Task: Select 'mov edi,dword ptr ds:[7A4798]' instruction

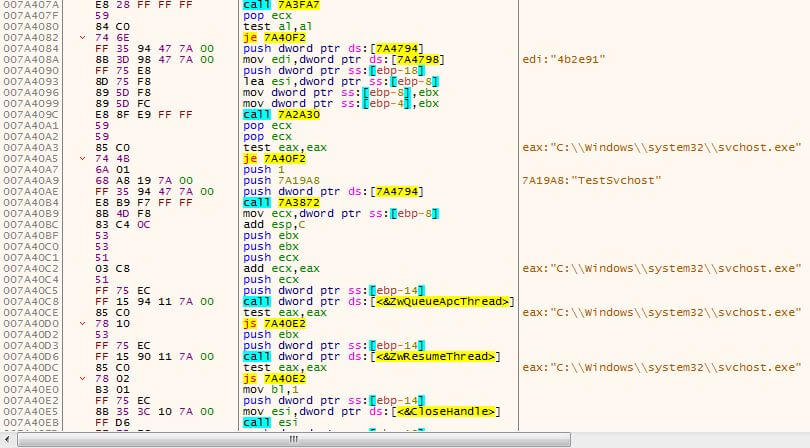Action: pos(344,59)
